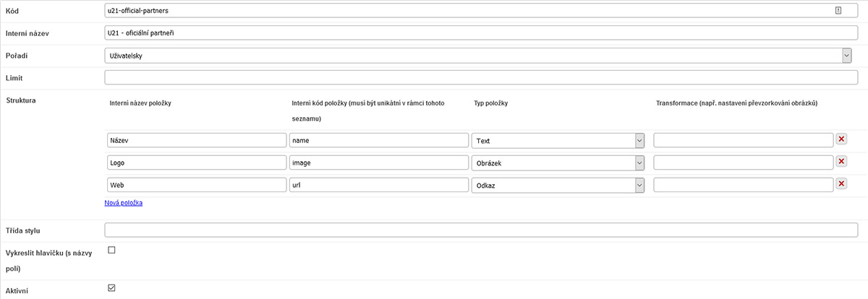The image size is (868, 299).
Task: Click the Transformace field in Název row
Action: pos(743,140)
